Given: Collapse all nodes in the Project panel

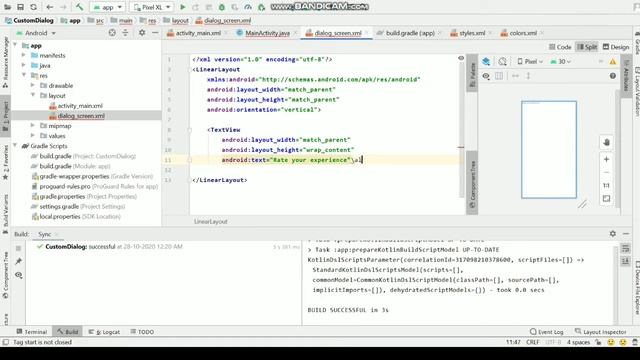Looking at the screenshot, I should tap(125, 33).
